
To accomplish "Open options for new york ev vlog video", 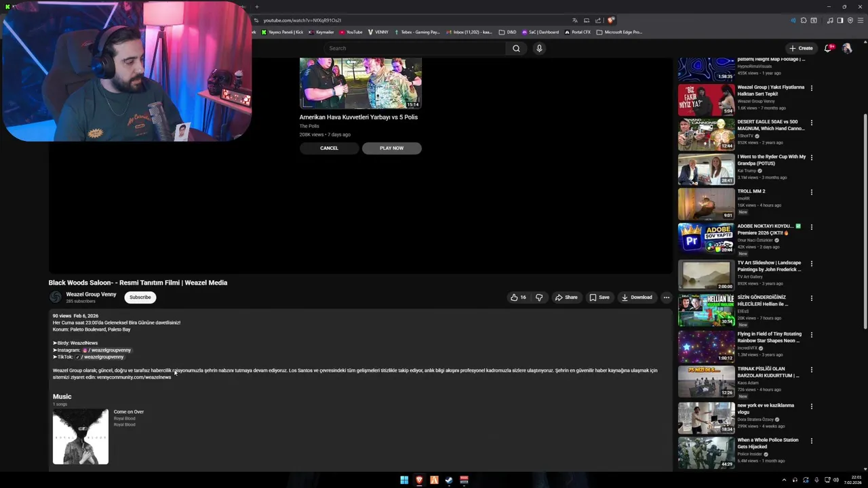I will (x=811, y=406).
